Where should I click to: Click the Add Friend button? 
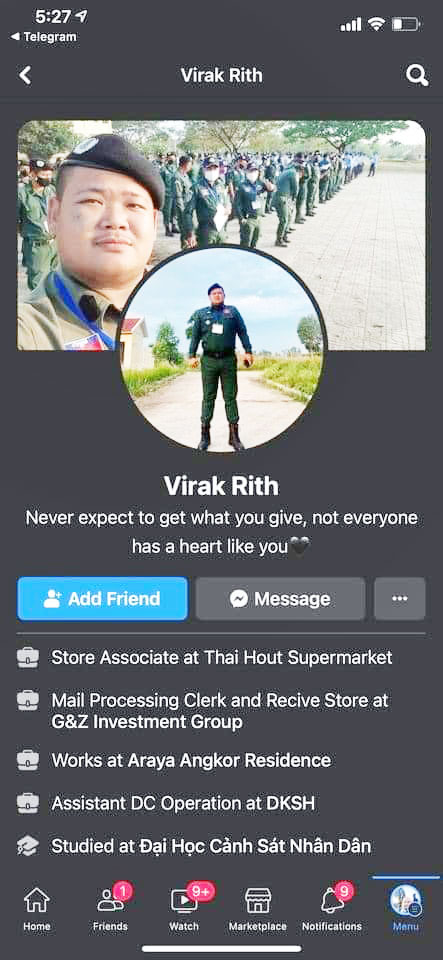[x=102, y=598]
